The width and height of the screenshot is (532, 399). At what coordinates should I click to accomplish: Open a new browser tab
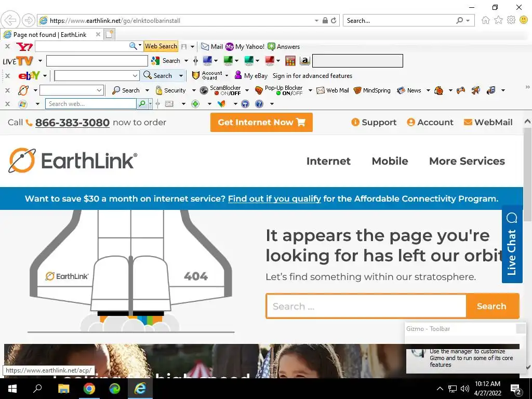point(109,34)
